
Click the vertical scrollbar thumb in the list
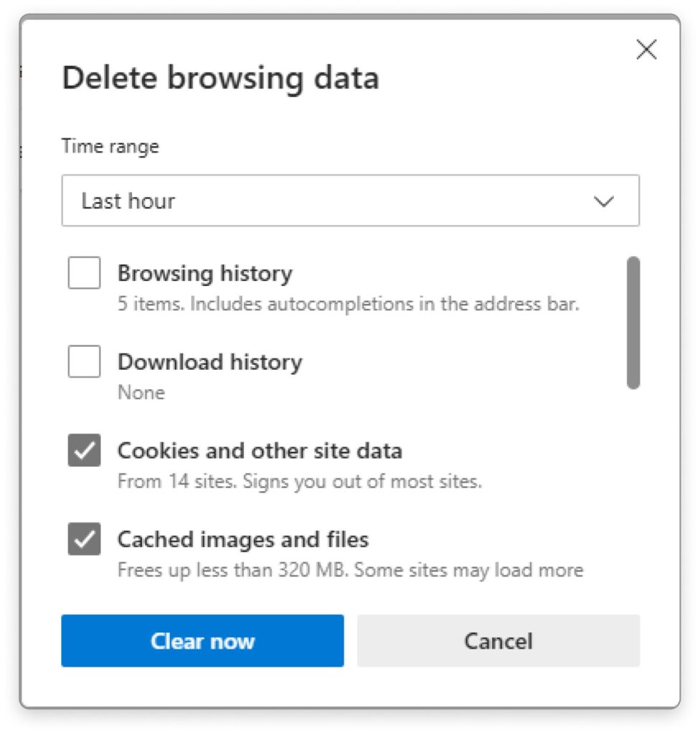tap(633, 323)
